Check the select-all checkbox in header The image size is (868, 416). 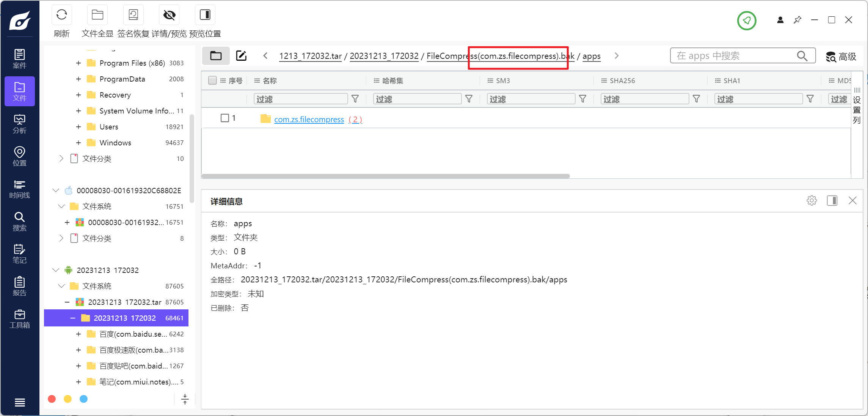pos(212,80)
